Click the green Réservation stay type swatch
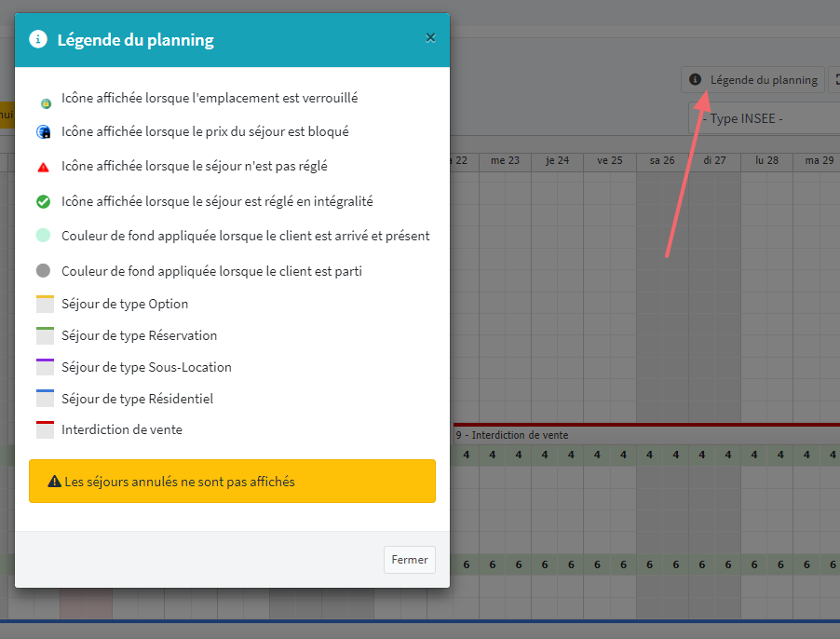Screen dimensions: 840x639 [x=45, y=336]
